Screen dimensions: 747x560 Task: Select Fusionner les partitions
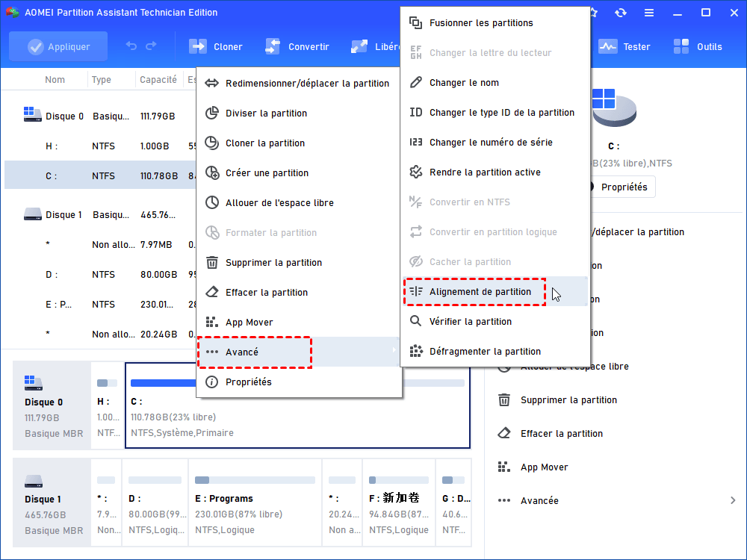click(495, 23)
